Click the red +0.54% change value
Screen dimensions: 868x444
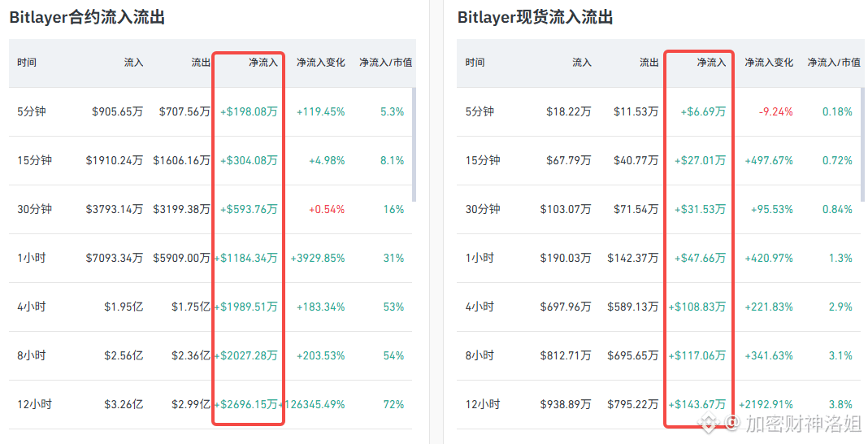pos(327,209)
